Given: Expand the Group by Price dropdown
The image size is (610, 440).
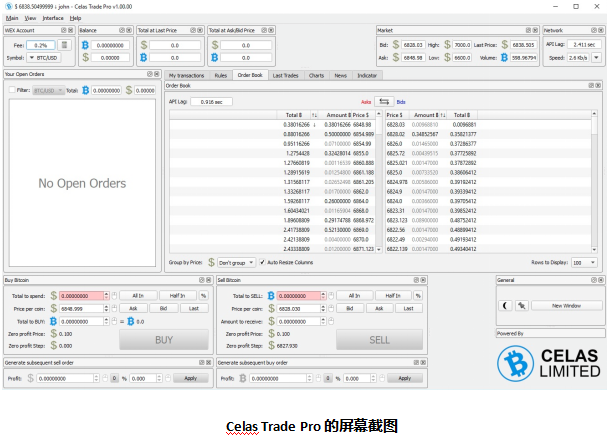Looking at the screenshot, I should tap(236, 262).
